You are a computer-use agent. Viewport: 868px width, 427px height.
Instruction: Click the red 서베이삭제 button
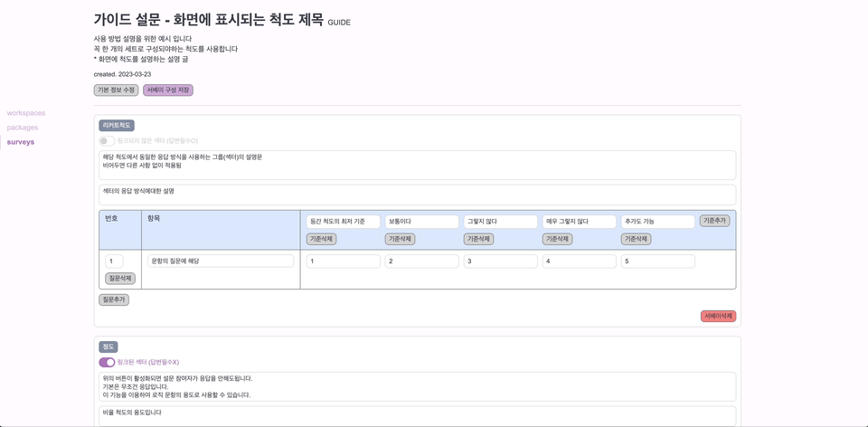(719, 317)
